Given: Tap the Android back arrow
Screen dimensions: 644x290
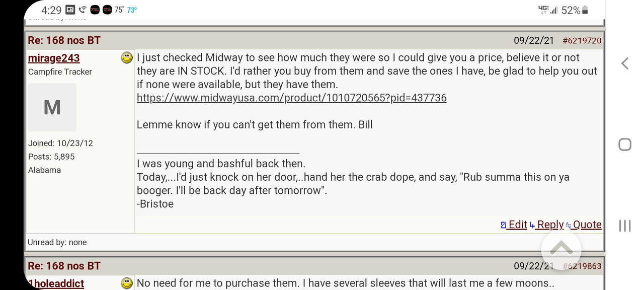Looking at the screenshot, I should coord(624,63).
